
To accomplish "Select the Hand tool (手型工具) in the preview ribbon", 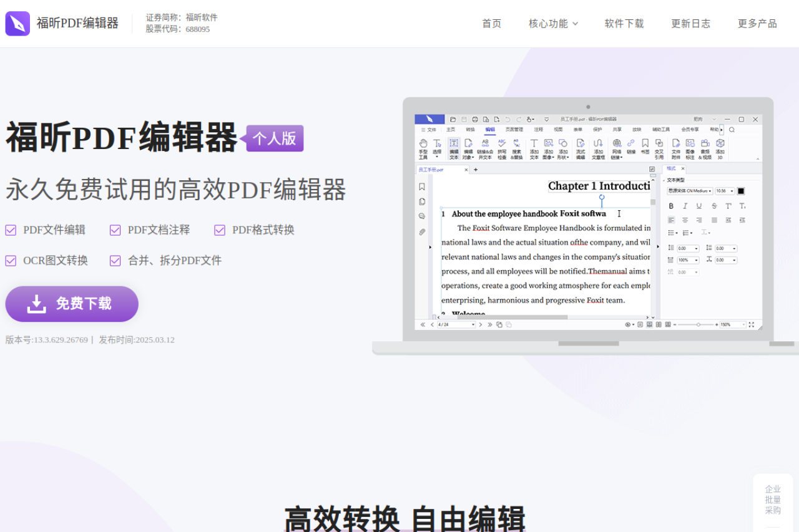I will [423, 149].
